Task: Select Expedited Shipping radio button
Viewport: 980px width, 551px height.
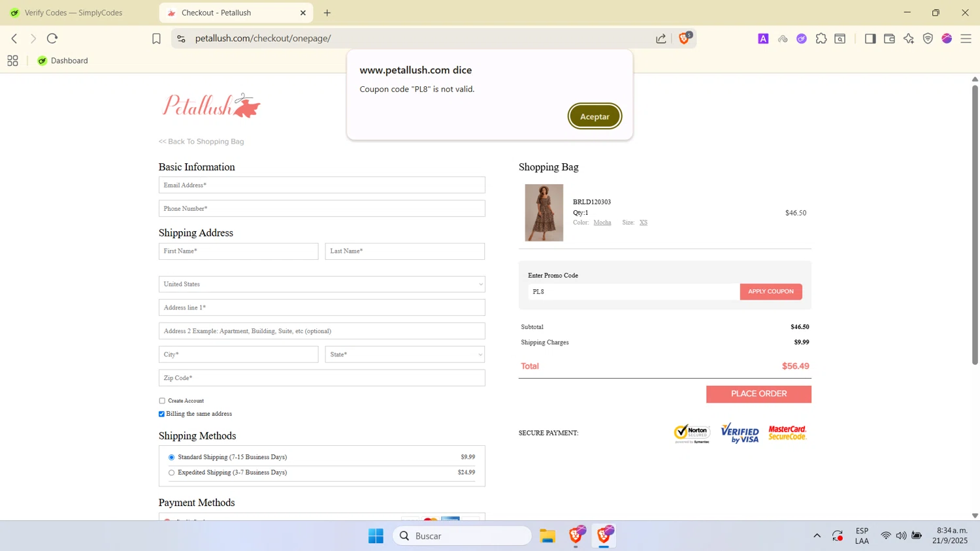Action: pyautogui.click(x=172, y=473)
